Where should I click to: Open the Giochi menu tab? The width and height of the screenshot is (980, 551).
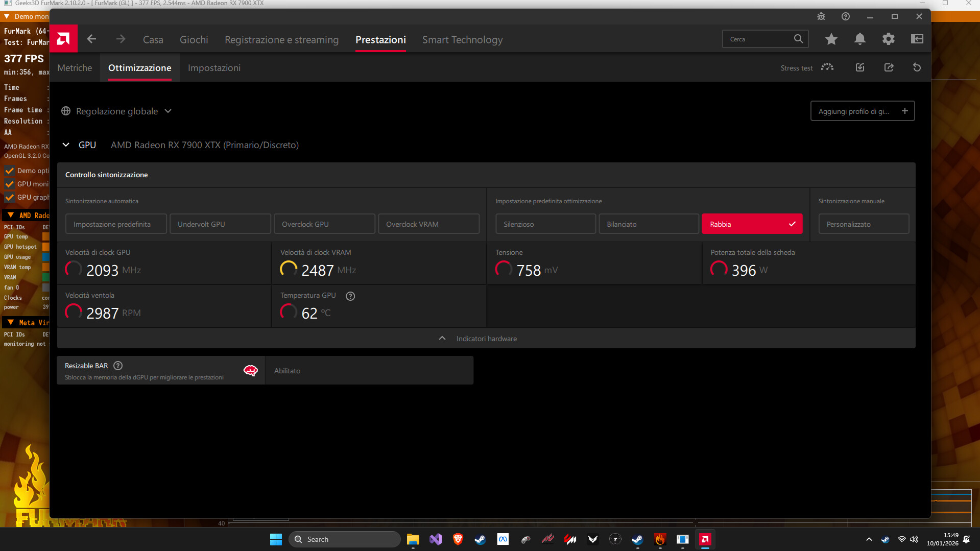point(194,40)
